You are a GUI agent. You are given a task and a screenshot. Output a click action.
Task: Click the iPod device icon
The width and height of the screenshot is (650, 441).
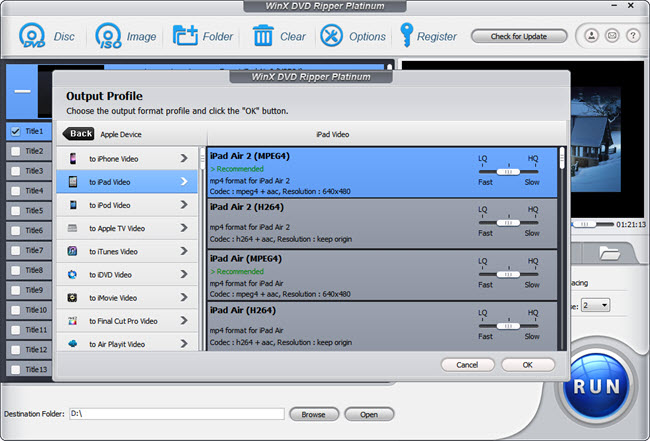pyautogui.click(x=73, y=205)
